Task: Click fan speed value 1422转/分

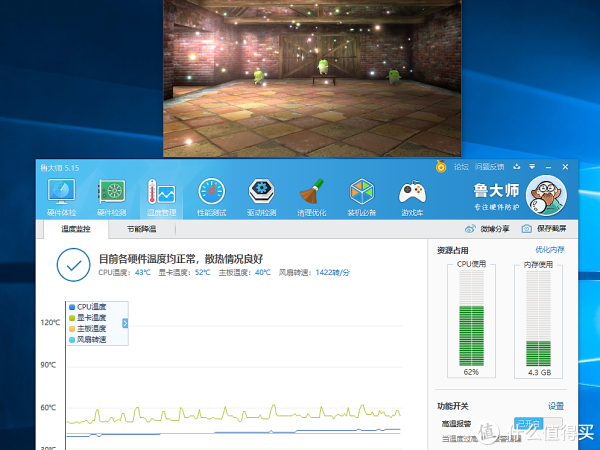Action: pyautogui.click(x=333, y=272)
